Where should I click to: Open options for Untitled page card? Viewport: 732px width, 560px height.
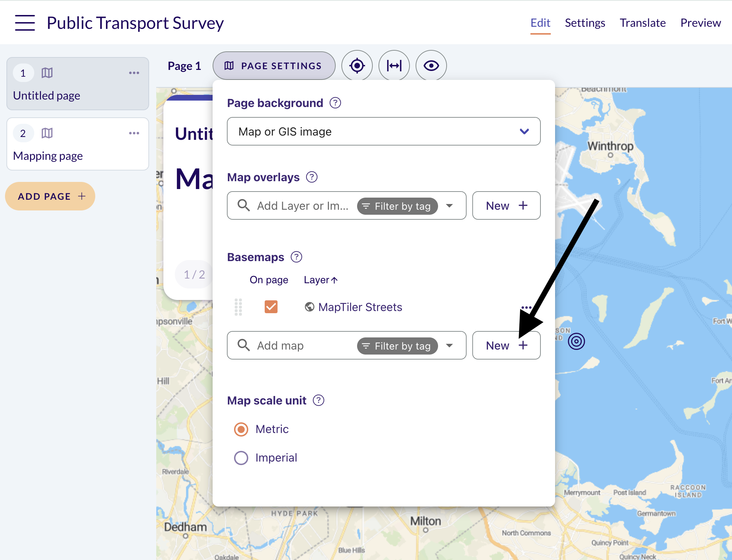pyautogui.click(x=134, y=73)
